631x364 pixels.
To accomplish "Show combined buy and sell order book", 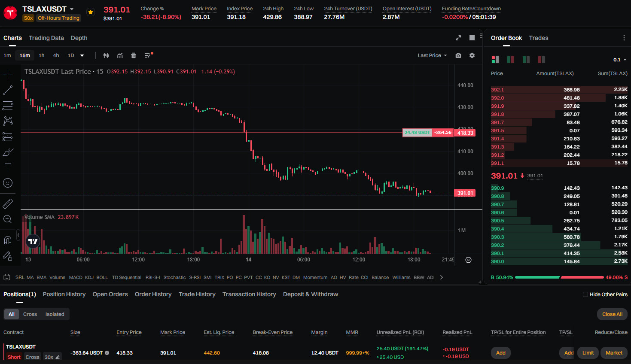I will [x=495, y=60].
